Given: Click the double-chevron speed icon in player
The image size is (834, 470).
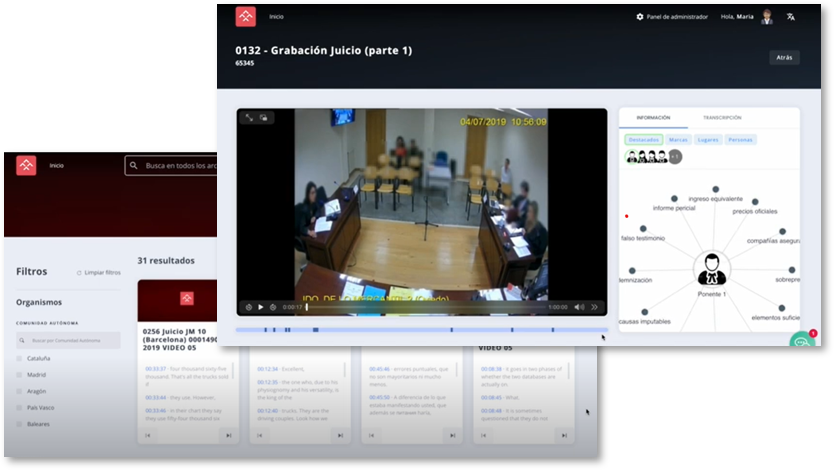Looking at the screenshot, I should (594, 307).
